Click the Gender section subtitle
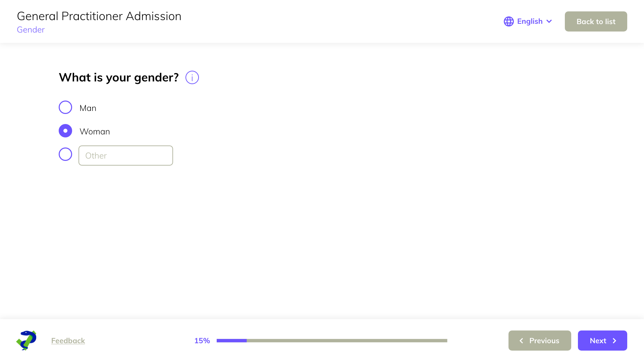 (31, 29)
